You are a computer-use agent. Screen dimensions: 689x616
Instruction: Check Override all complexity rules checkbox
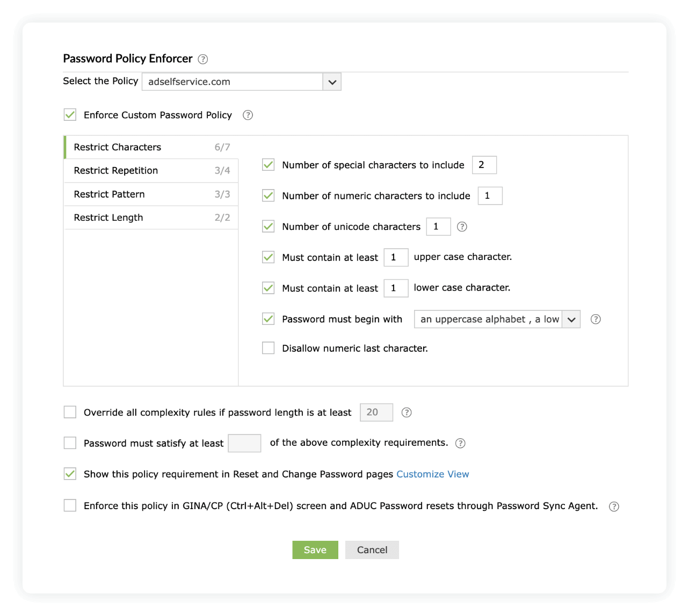70,412
